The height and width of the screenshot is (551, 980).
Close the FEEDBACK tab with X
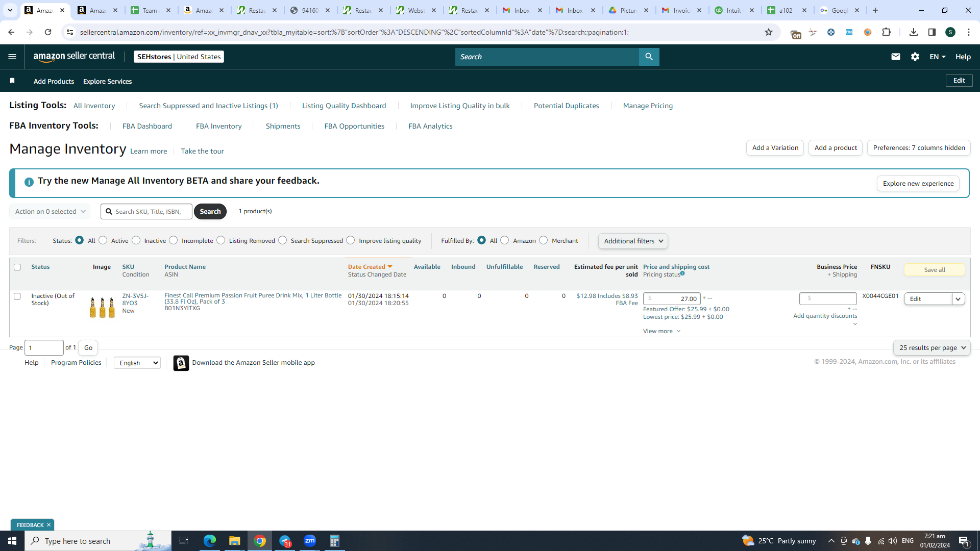pyautogui.click(x=48, y=525)
